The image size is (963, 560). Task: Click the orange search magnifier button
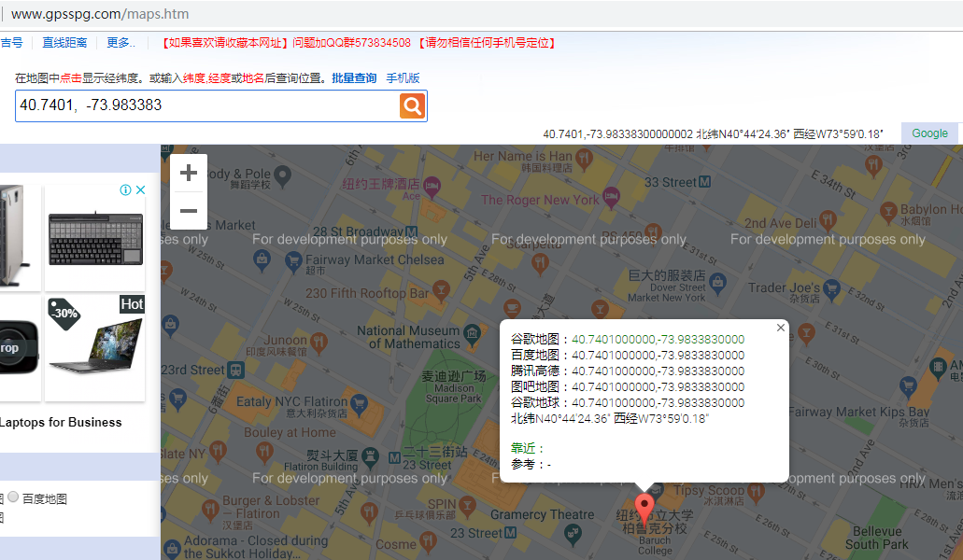[x=412, y=106]
